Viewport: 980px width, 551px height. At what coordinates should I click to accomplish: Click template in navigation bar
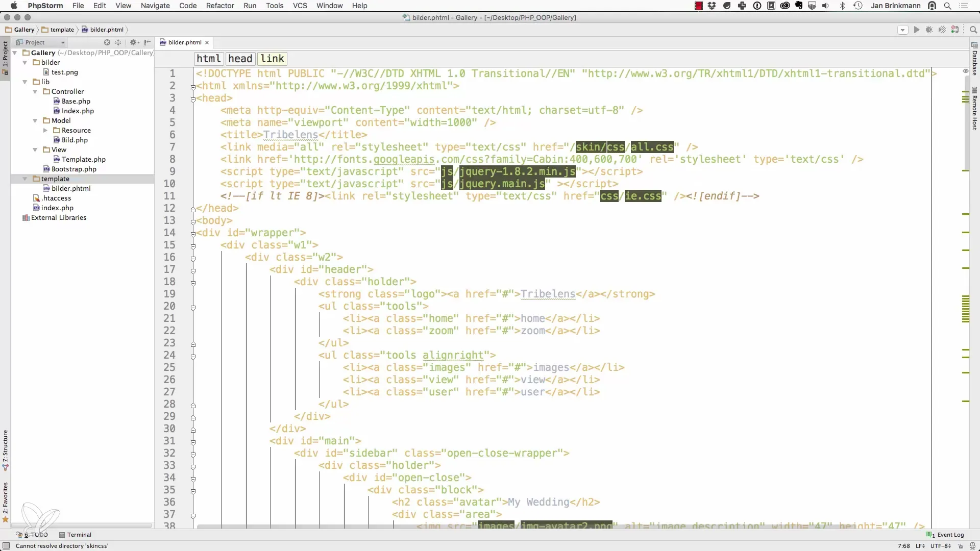[58, 30]
